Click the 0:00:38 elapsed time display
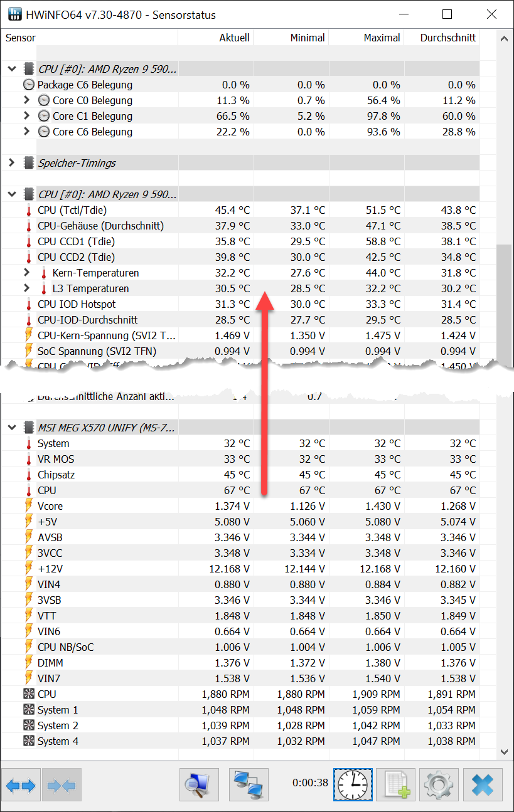 pyautogui.click(x=310, y=783)
